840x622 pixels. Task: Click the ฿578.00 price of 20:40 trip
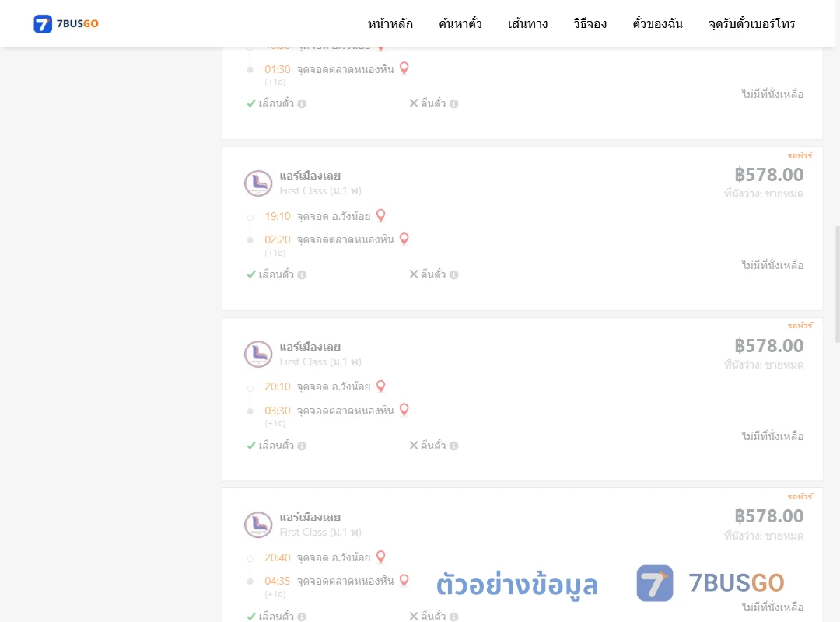(768, 516)
